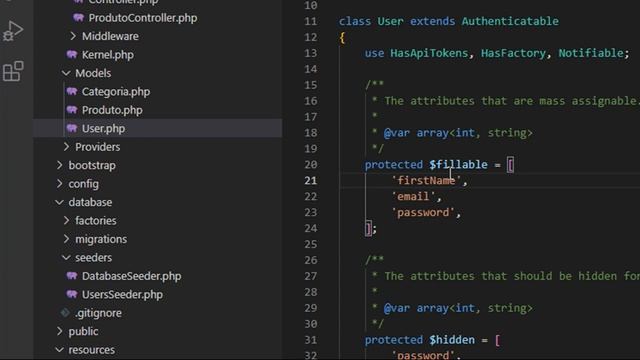
Task: Click line number 11 in the gutter
Action: [311, 21]
